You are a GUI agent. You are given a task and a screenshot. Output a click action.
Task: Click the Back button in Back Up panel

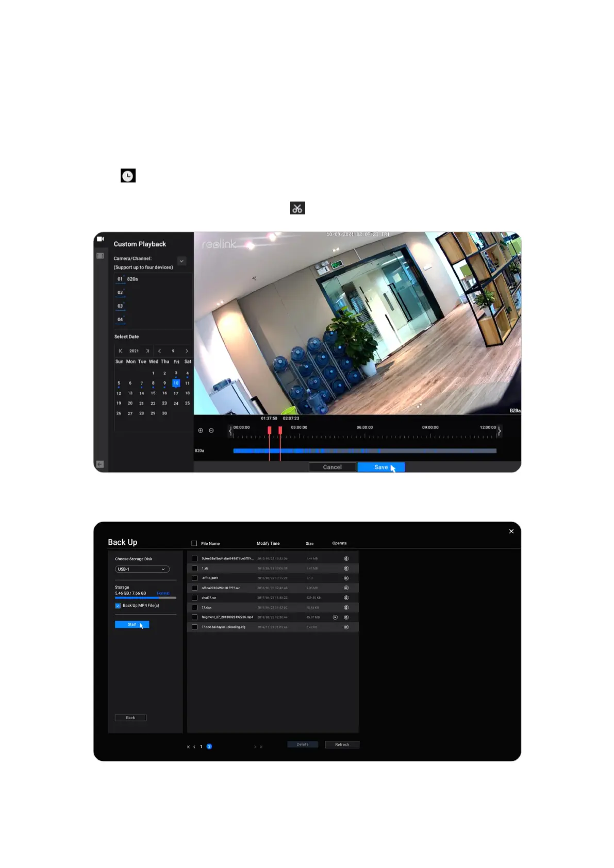pos(130,718)
